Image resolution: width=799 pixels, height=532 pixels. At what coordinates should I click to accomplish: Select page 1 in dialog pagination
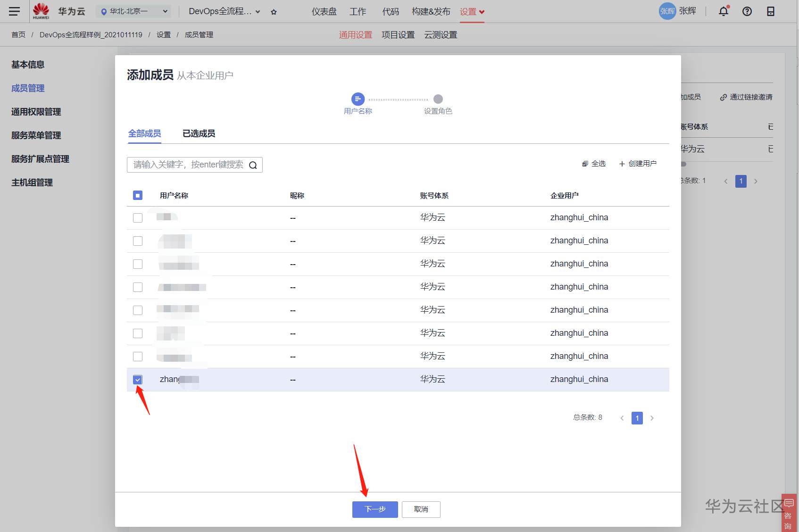point(637,418)
